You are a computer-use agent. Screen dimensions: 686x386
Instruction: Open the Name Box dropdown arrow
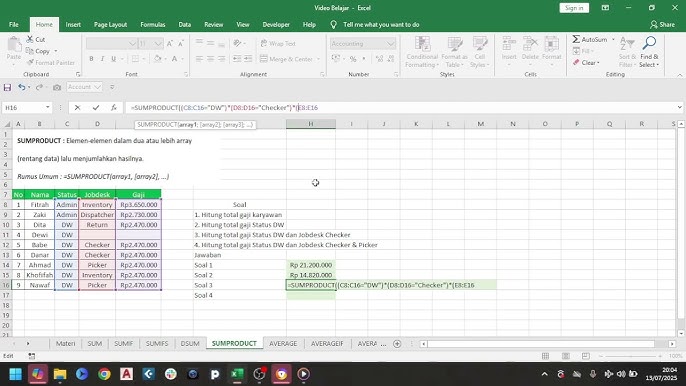47,108
